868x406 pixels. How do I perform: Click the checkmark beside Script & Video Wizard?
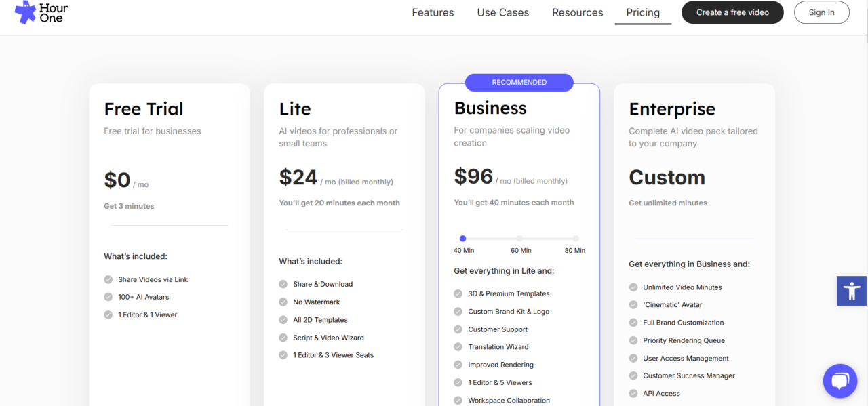(x=283, y=337)
